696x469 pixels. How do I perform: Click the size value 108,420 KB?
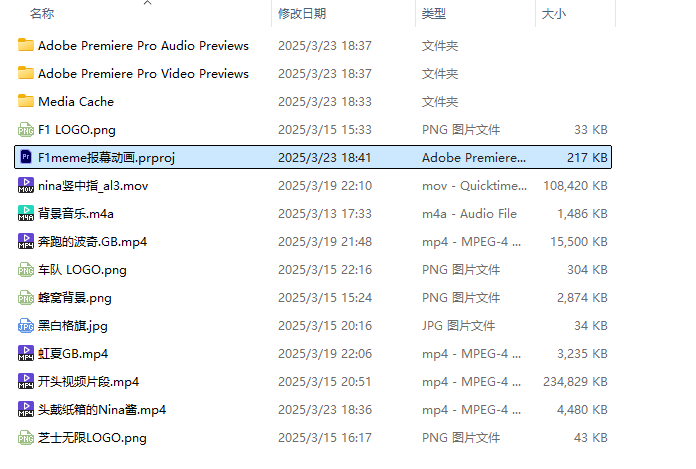tap(575, 185)
